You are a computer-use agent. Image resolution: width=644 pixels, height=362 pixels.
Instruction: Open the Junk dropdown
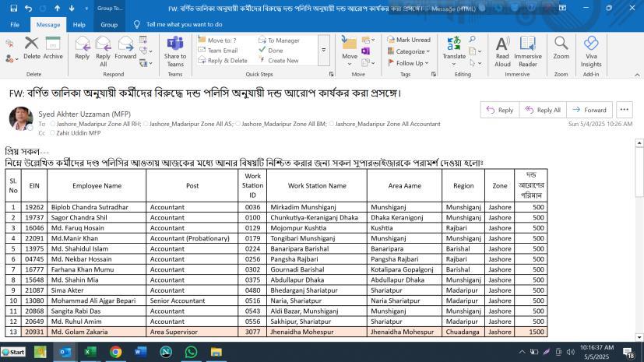pos(12,59)
